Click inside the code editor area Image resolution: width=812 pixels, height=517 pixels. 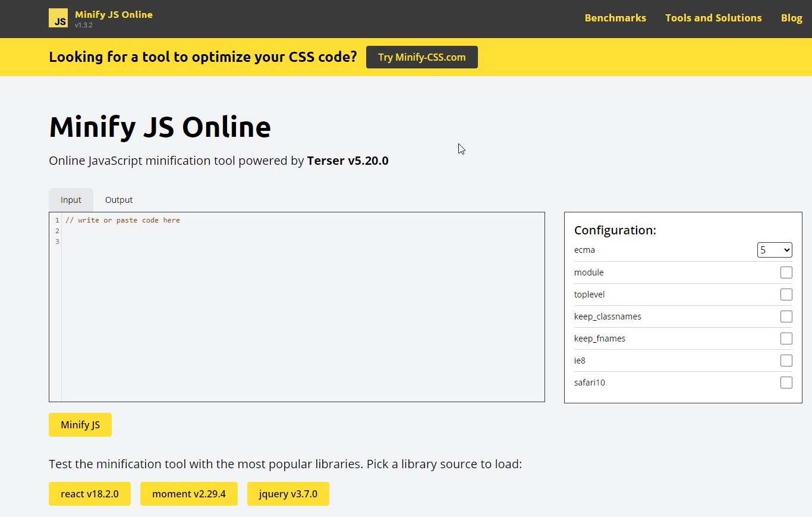[x=302, y=306]
